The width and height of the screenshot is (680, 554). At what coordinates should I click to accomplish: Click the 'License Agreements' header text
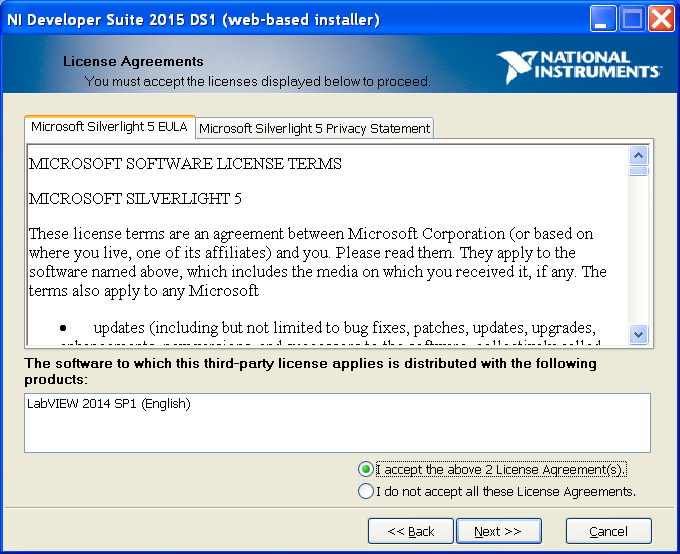[x=133, y=61]
